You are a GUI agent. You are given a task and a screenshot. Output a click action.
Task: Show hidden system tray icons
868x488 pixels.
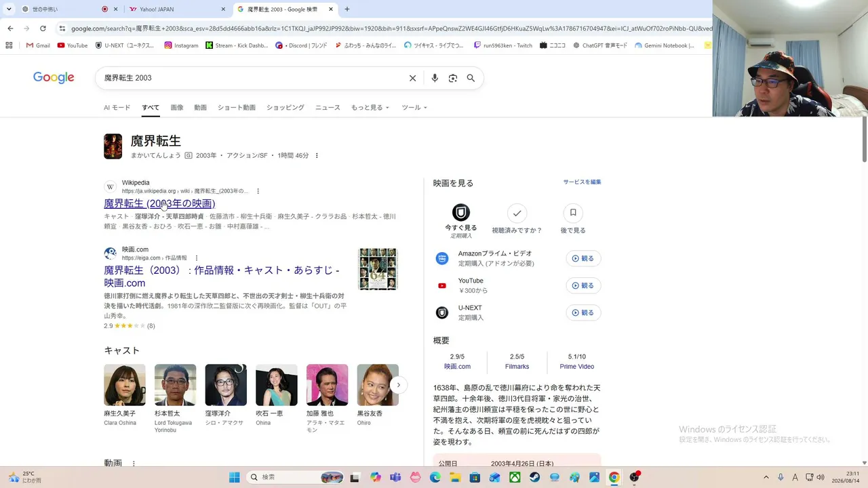click(x=766, y=477)
